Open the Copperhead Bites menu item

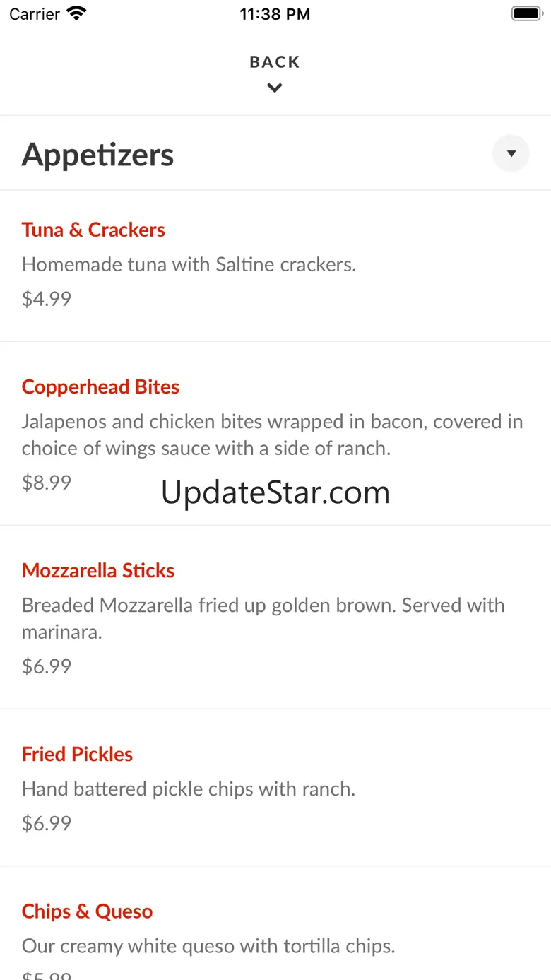click(x=100, y=386)
